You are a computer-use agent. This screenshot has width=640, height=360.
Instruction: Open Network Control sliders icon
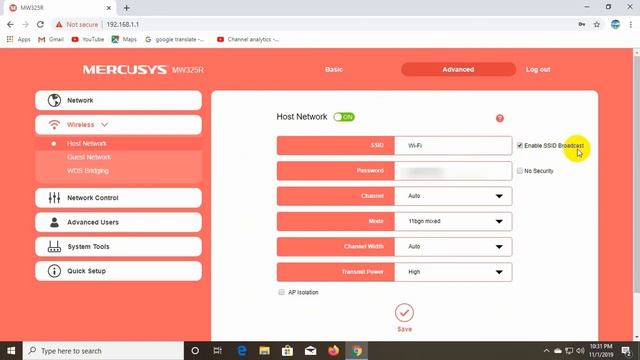54,198
